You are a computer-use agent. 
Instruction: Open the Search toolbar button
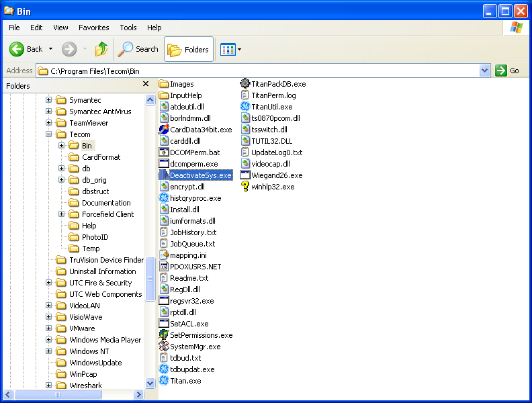138,49
